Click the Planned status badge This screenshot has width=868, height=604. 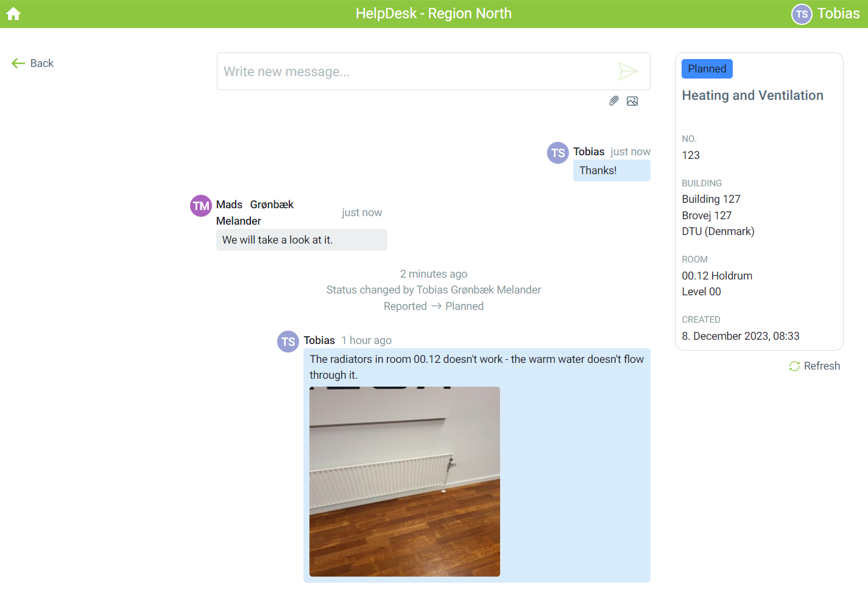[707, 69]
